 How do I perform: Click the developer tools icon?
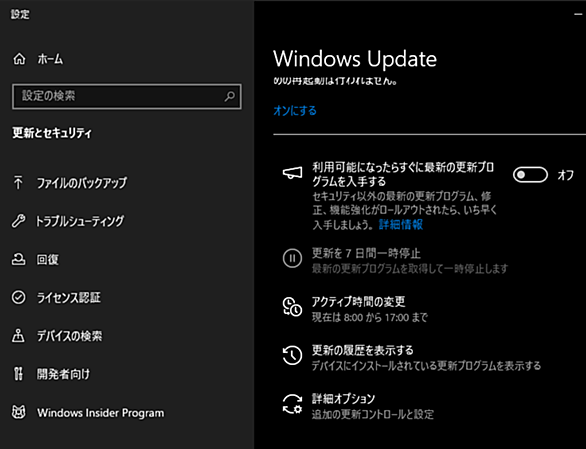pyautogui.click(x=18, y=374)
